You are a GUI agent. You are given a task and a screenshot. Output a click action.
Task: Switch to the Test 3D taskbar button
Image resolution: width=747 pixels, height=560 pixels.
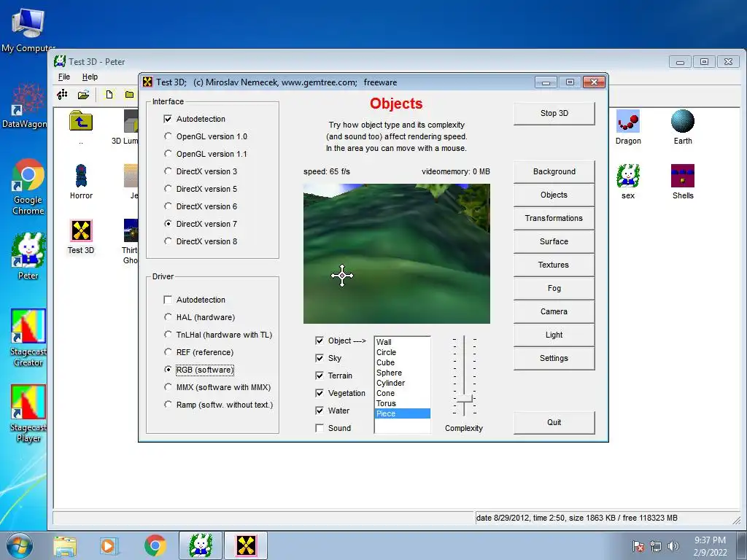[x=246, y=545]
